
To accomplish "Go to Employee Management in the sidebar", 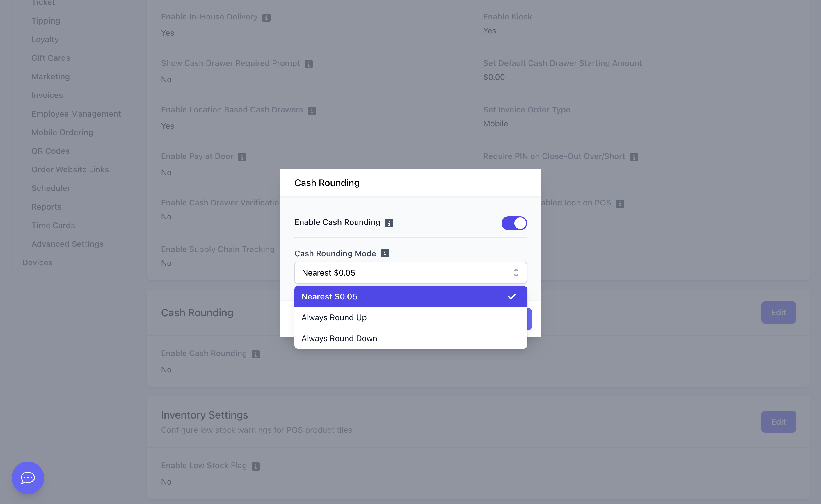I will (x=76, y=114).
